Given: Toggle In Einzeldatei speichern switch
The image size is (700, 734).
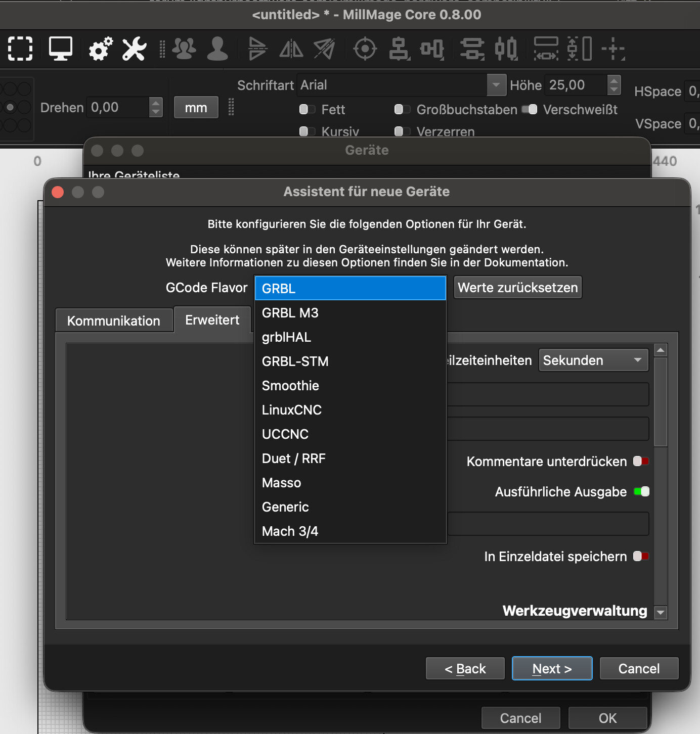Looking at the screenshot, I should click(641, 557).
